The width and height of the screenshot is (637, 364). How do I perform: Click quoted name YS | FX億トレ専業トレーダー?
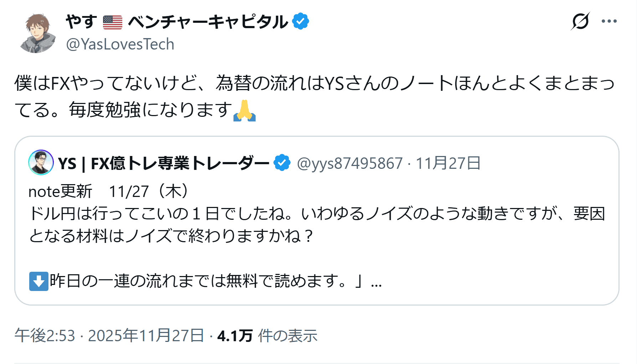point(163,163)
